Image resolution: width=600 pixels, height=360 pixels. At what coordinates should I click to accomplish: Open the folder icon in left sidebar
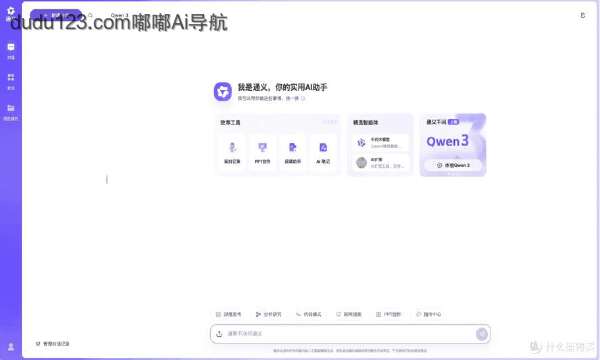point(11,112)
